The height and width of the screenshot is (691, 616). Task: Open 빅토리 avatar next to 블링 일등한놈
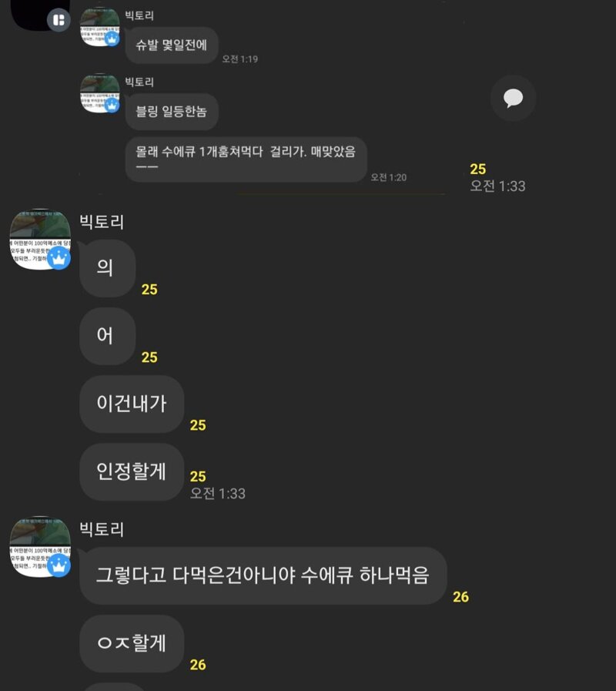pyautogui.click(x=100, y=93)
